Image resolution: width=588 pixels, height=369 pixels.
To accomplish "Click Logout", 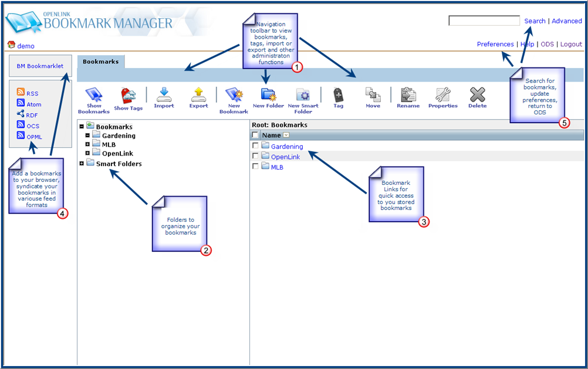I will pos(571,44).
